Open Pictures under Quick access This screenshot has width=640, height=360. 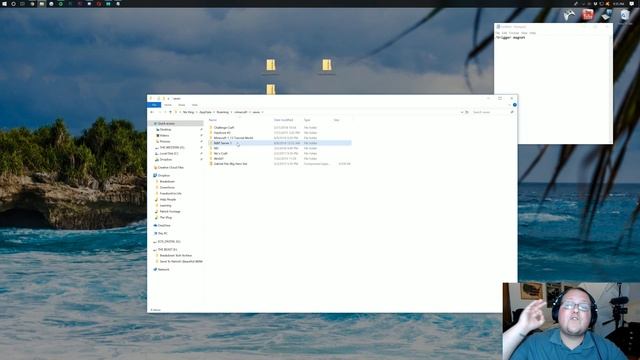165,141
